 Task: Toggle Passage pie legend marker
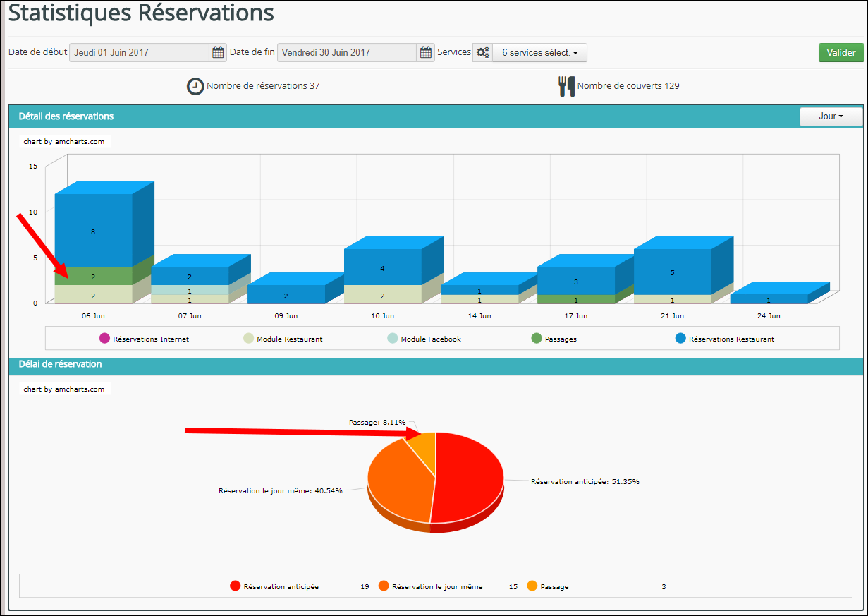532,586
